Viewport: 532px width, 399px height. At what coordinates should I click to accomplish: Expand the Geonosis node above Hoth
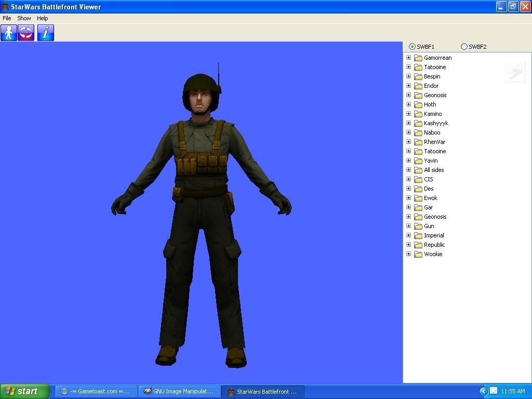tap(408, 95)
